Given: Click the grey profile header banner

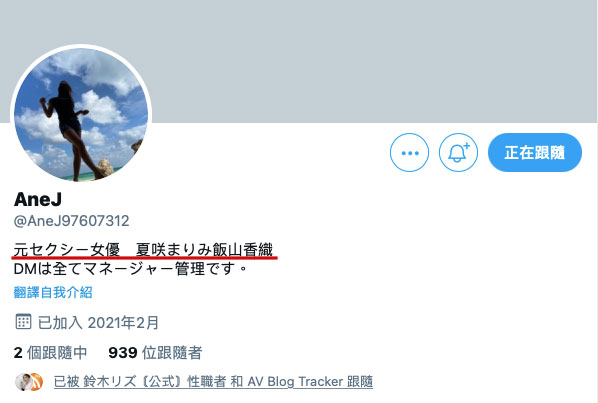Looking at the screenshot, I should tap(299, 61).
